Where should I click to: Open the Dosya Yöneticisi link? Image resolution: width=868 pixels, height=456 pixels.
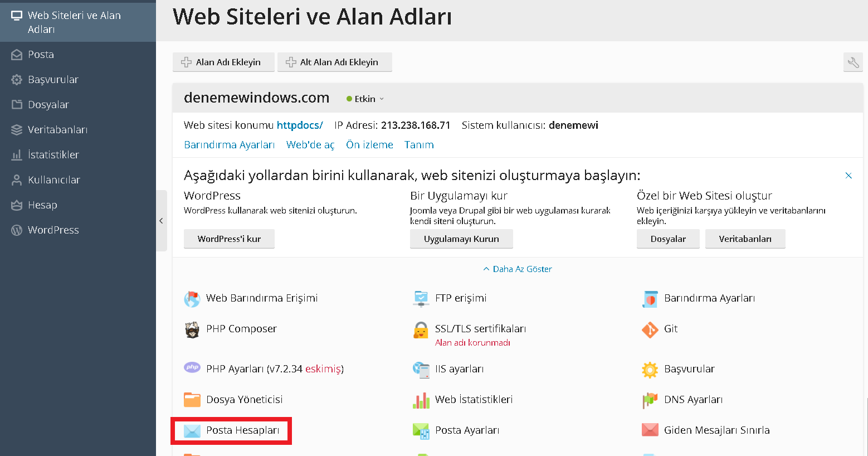pos(245,400)
